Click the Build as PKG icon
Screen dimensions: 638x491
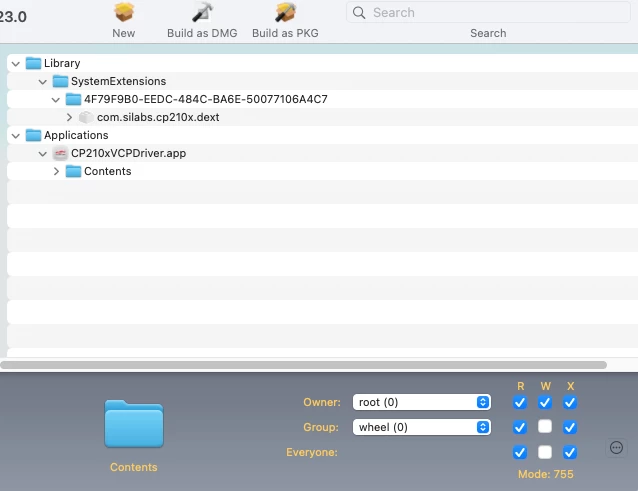(285, 12)
